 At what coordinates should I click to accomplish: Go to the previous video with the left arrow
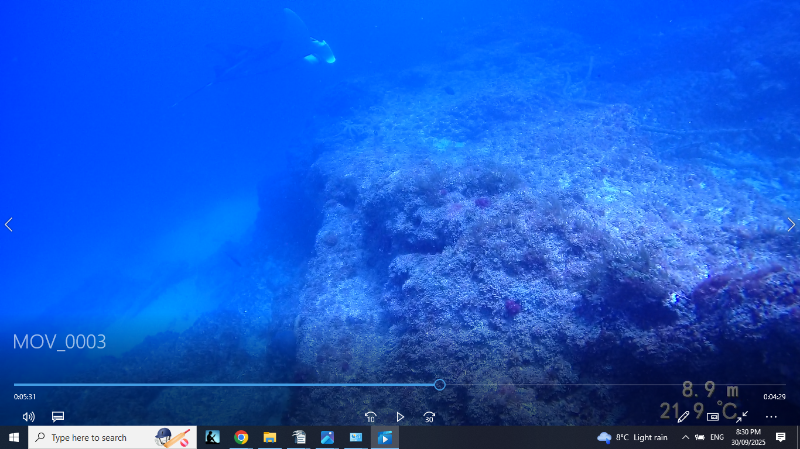[9, 225]
